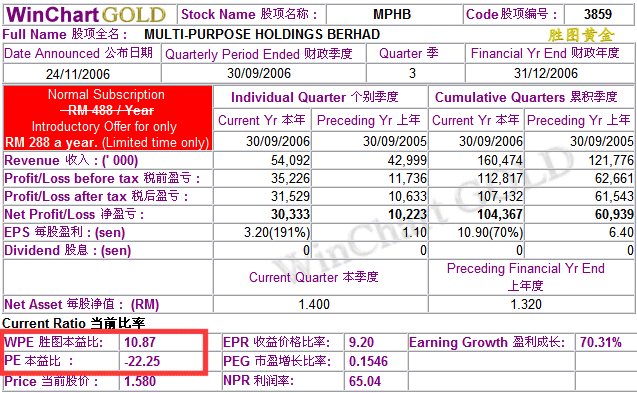Click the Cumulative Quarters column header
The width and height of the screenshot is (637, 393).
[526, 97]
